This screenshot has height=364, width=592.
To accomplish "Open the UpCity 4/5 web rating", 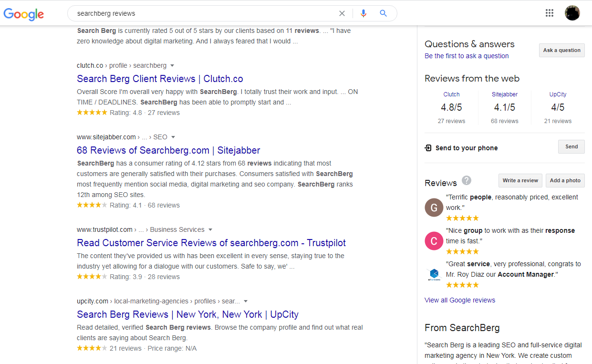I will (558, 107).
